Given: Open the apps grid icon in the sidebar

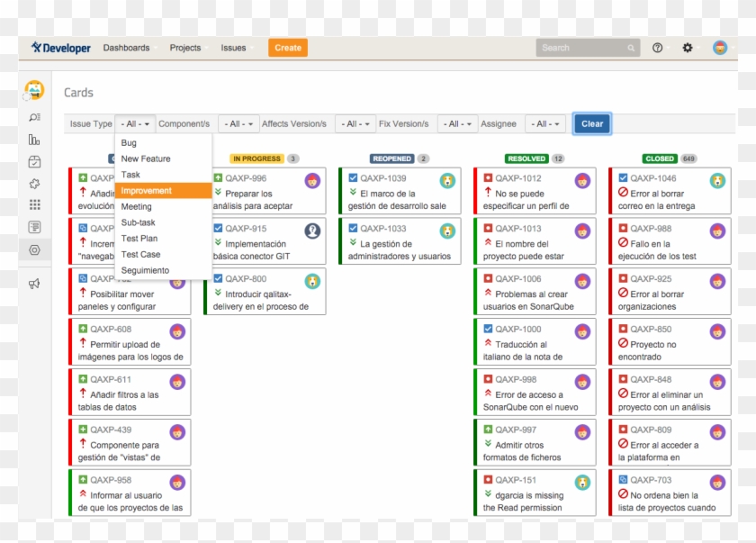Looking at the screenshot, I should point(34,205).
